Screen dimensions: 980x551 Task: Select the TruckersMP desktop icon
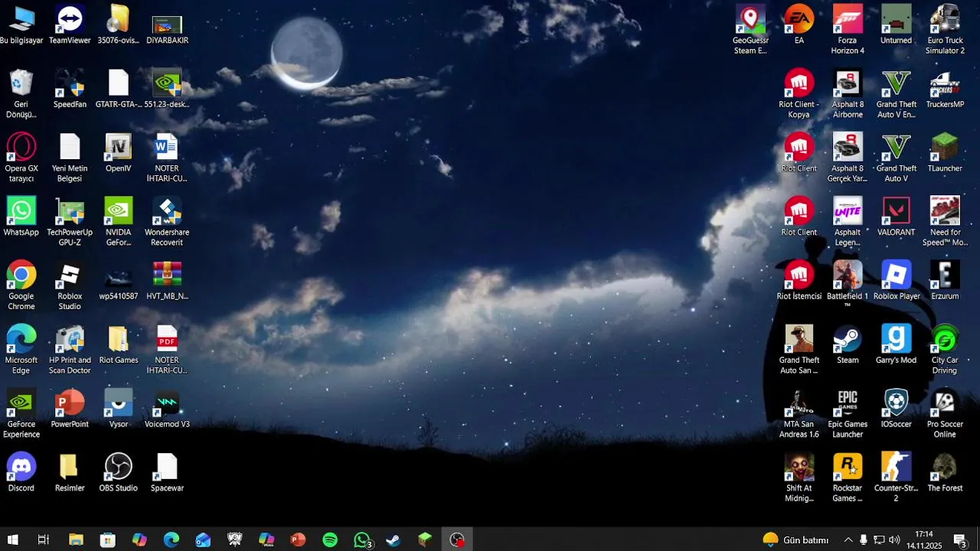click(945, 89)
